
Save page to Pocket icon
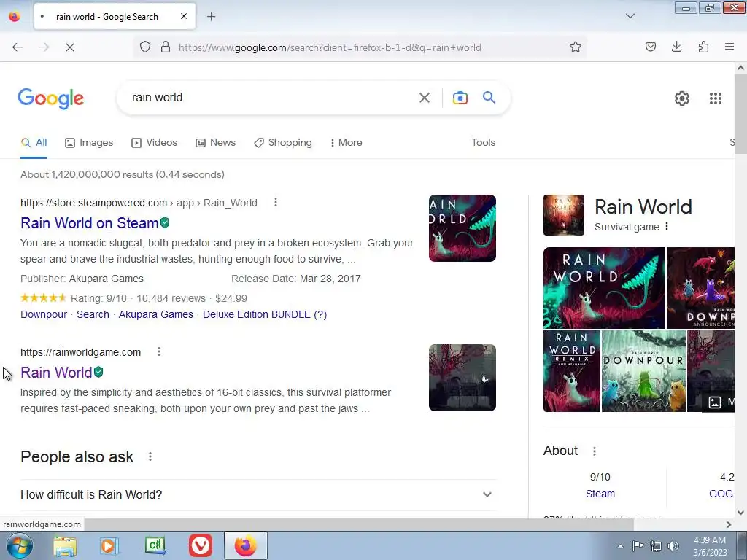tap(651, 47)
